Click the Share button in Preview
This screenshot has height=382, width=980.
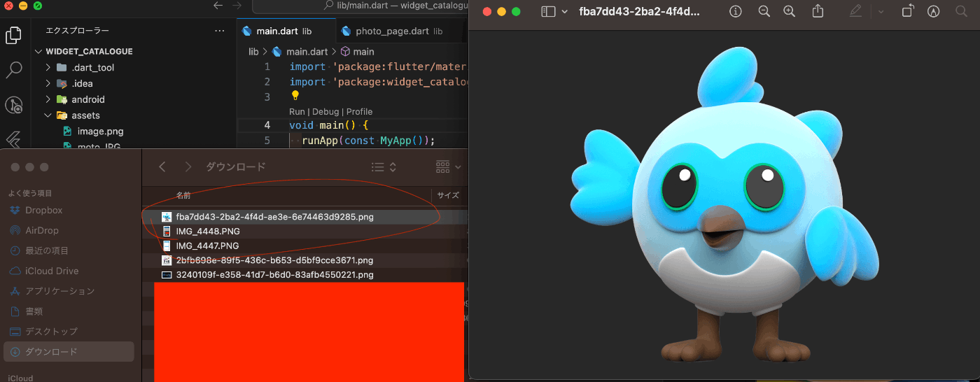tap(818, 11)
